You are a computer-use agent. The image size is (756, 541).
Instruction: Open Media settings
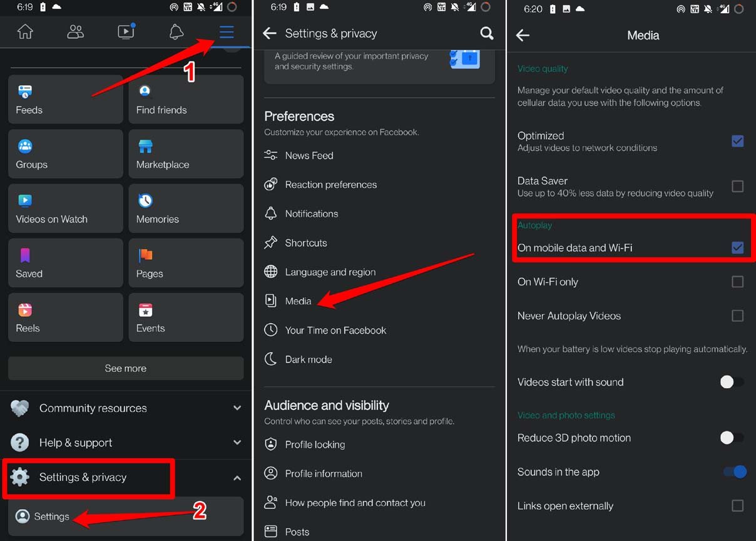379,301
